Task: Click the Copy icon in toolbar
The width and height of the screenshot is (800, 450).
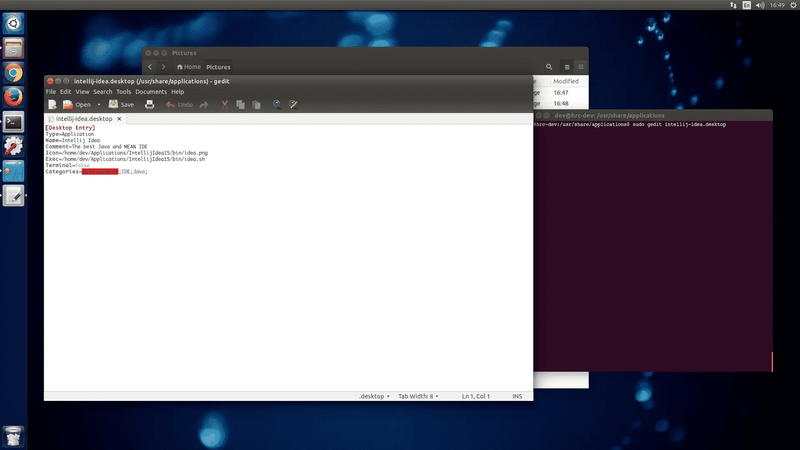Action: click(241, 104)
